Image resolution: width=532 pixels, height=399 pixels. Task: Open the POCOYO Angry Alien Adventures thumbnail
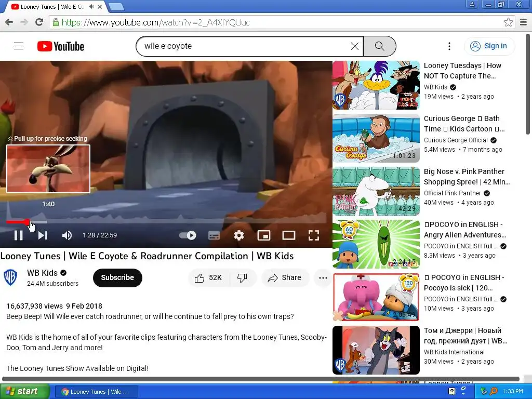pos(376,244)
